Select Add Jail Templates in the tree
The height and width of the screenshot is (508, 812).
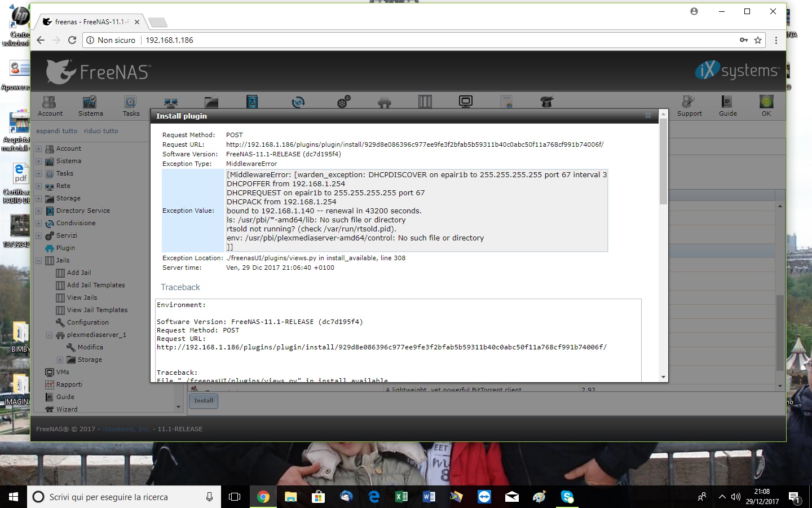point(96,285)
